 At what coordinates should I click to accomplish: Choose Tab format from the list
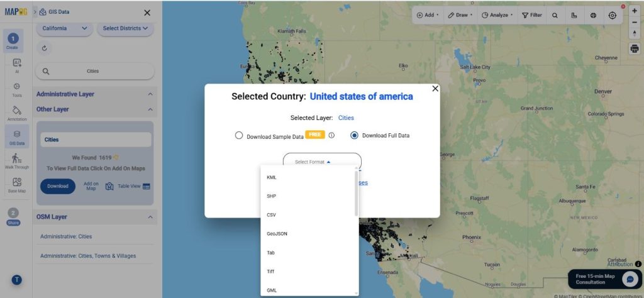coord(309,253)
